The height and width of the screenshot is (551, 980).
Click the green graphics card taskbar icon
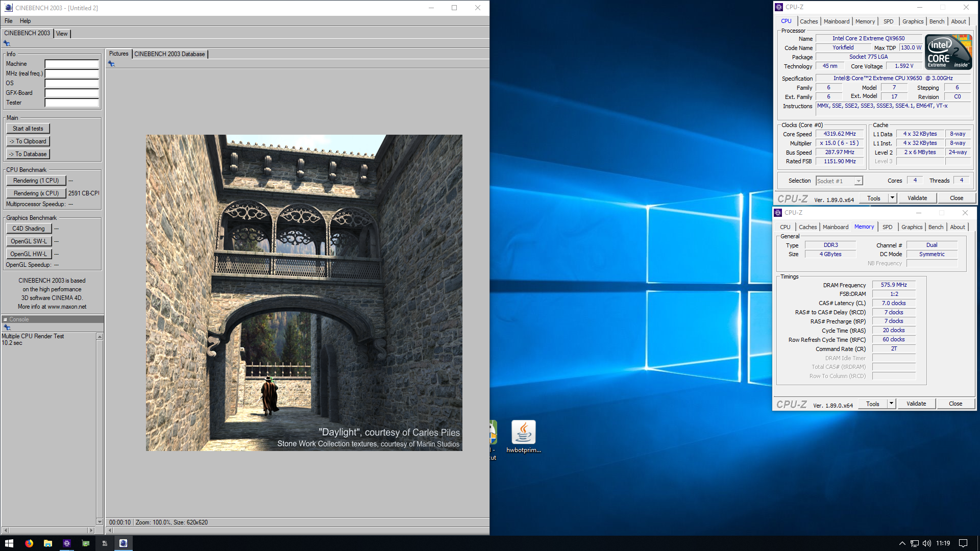tap(86, 543)
